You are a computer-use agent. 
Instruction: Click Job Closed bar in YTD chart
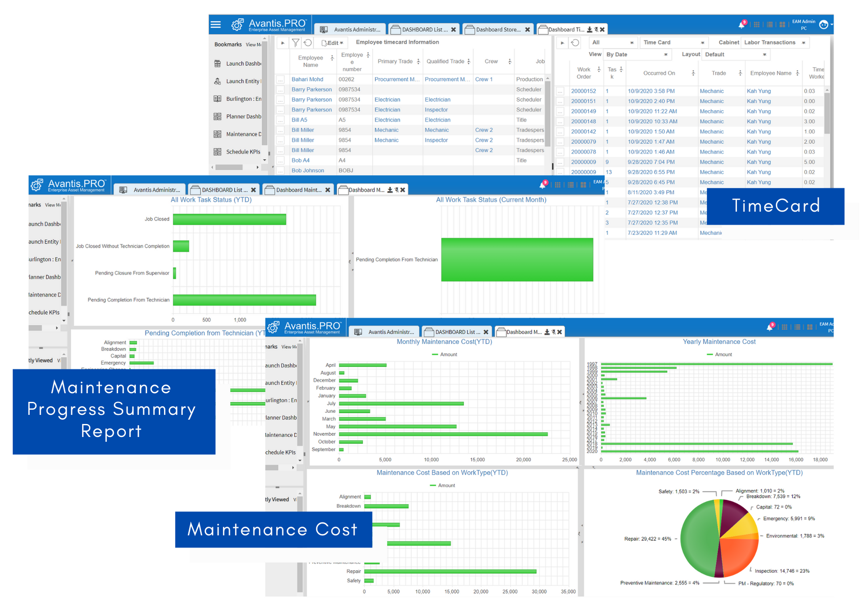tap(229, 219)
